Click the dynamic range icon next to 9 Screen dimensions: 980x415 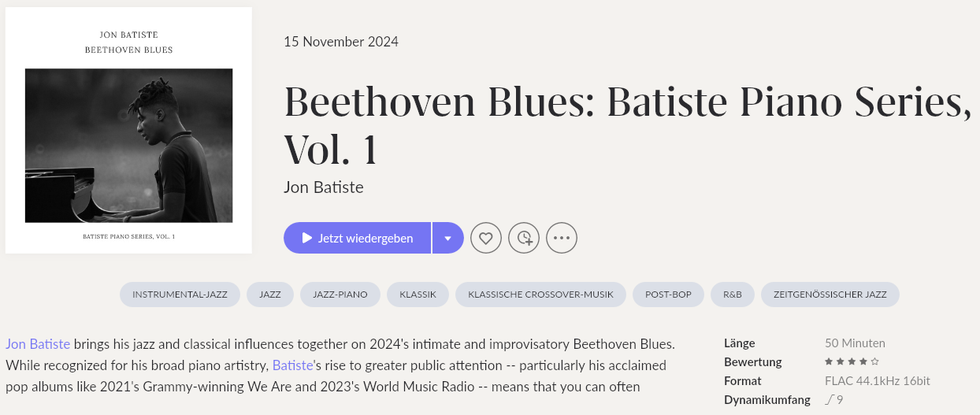point(830,400)
